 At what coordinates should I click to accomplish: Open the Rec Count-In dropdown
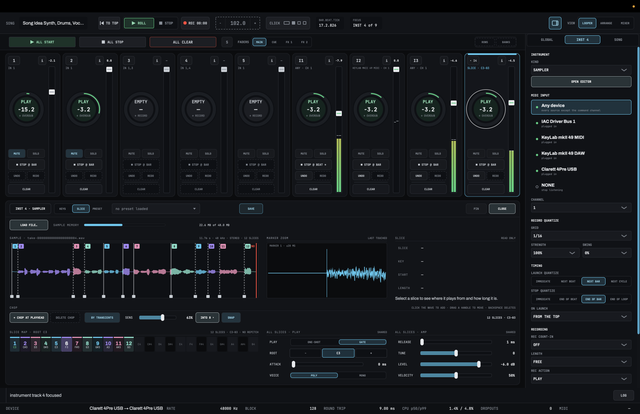pyautogui.click(x=581, y=345)
